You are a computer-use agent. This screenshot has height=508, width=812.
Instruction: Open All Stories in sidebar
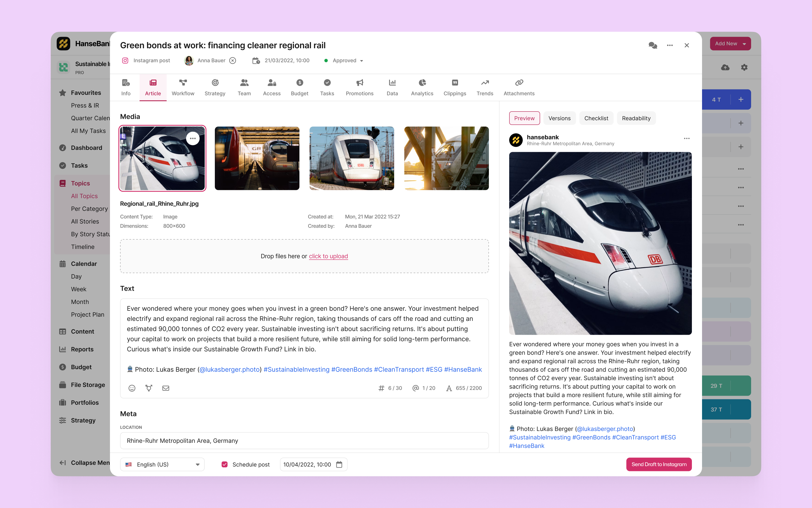85,222
